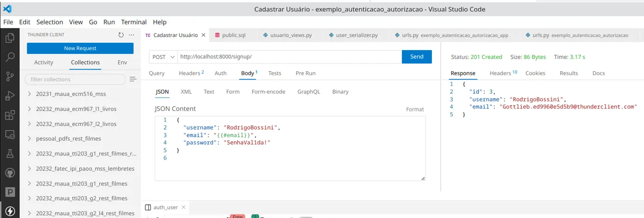The height and width of the screenshot is (218, 644).
Task: Open the Testing flask view
Action: coord(10,154)
